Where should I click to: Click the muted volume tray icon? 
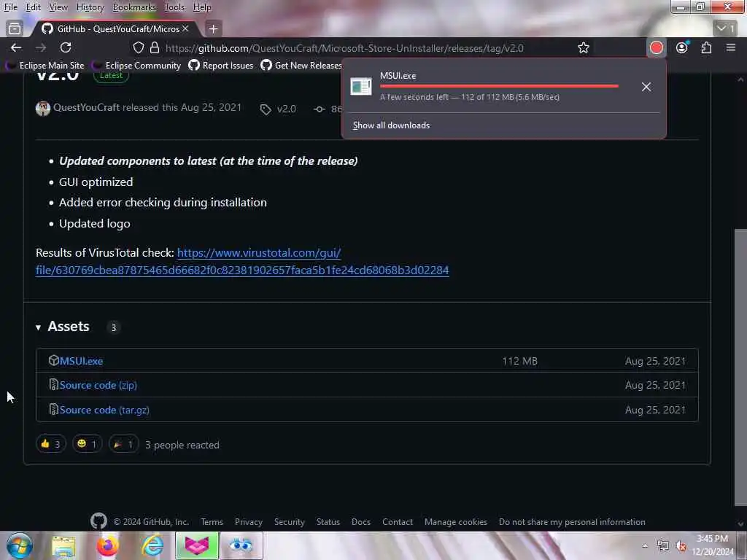tap(681, 545)
